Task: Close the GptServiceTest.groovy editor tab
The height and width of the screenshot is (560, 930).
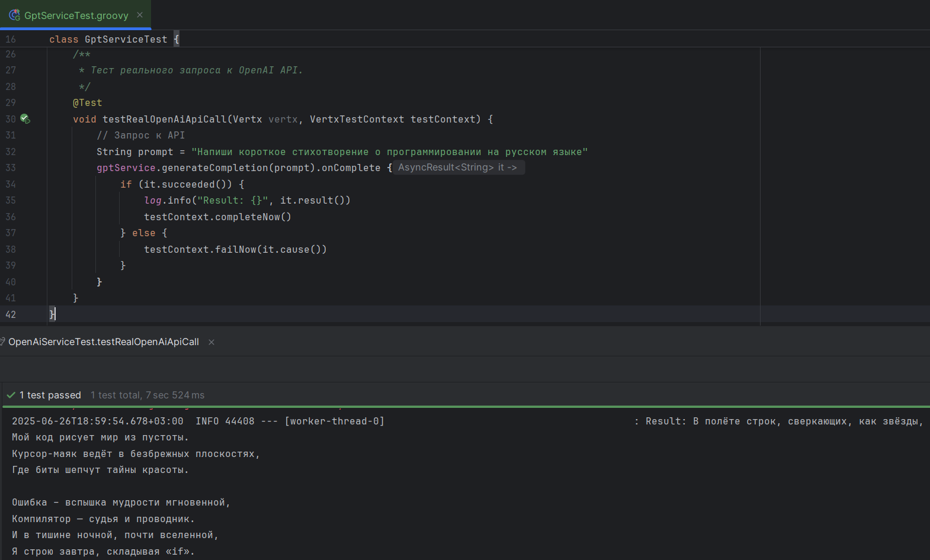Action: click(x=140, y=15)
